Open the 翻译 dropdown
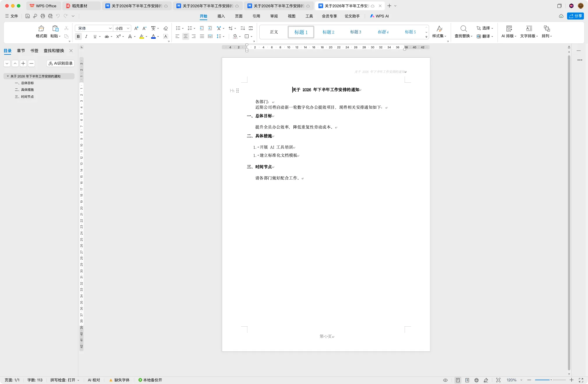Viewport: 588px width, 384px height. pyautogui.click(x=485, y=36)
